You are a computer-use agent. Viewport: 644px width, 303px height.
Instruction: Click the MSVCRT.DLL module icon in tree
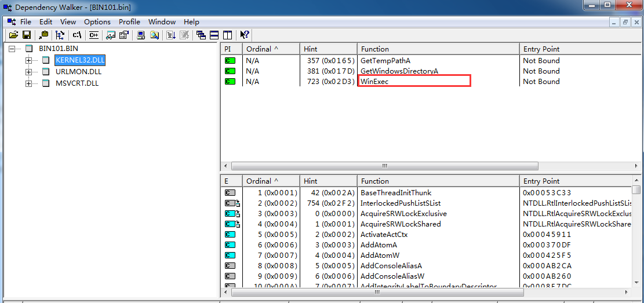pyautogui.click(x=46, y=83)
